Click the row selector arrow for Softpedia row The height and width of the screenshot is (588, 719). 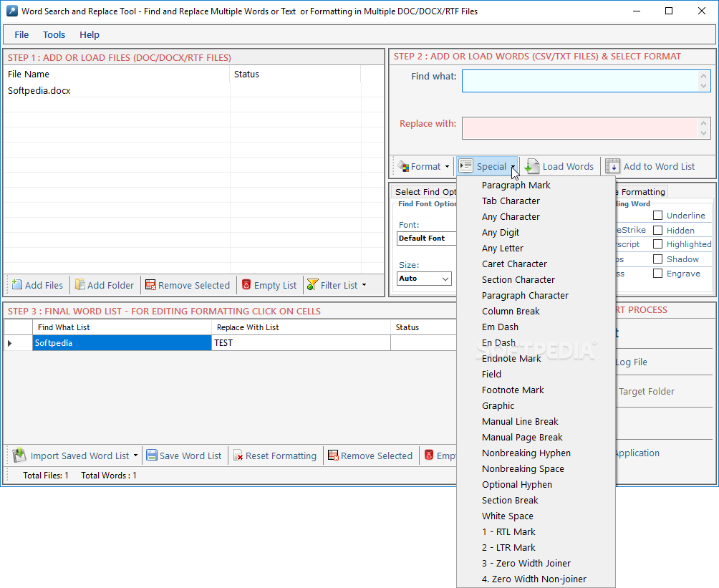tap(10, 343)
